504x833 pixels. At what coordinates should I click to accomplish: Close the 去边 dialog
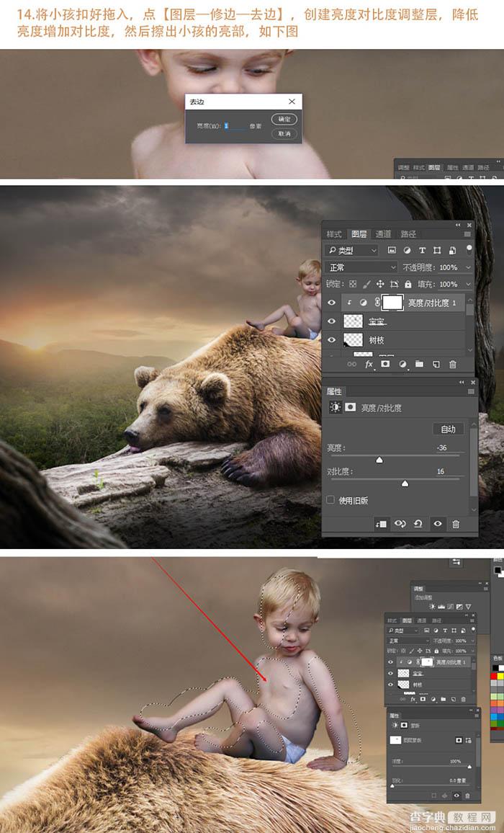click(x=292, y=102)
